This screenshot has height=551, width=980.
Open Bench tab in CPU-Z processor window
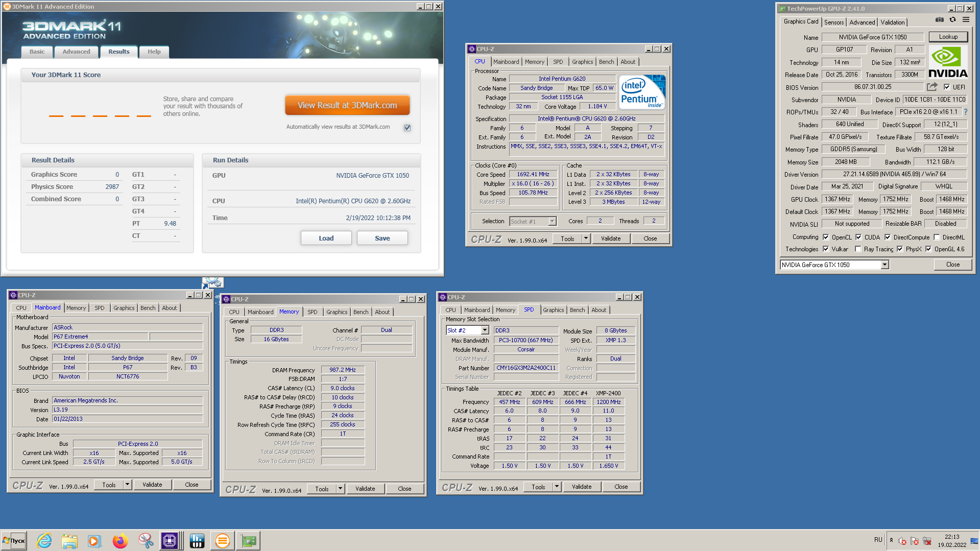click(x=606, y=62)
